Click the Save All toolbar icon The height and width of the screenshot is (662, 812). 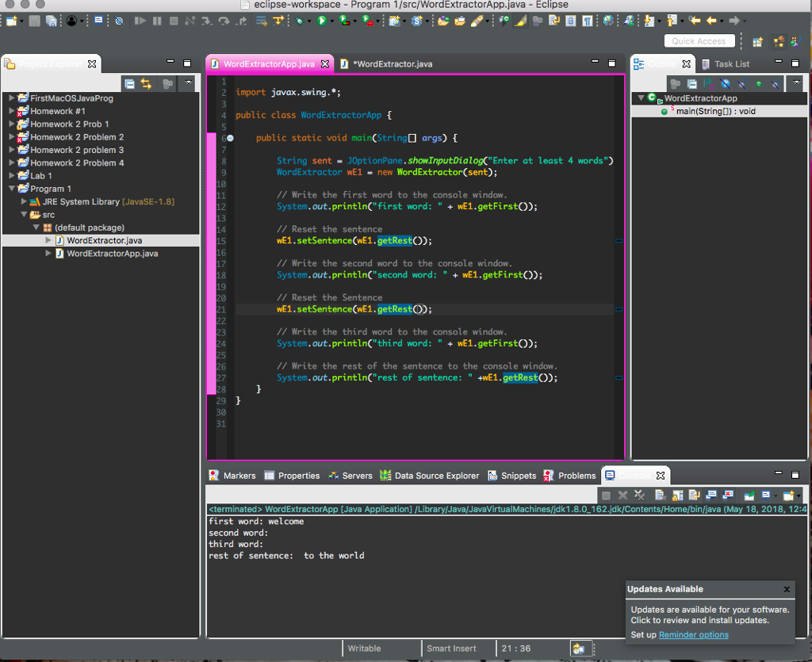pos(52,21)
